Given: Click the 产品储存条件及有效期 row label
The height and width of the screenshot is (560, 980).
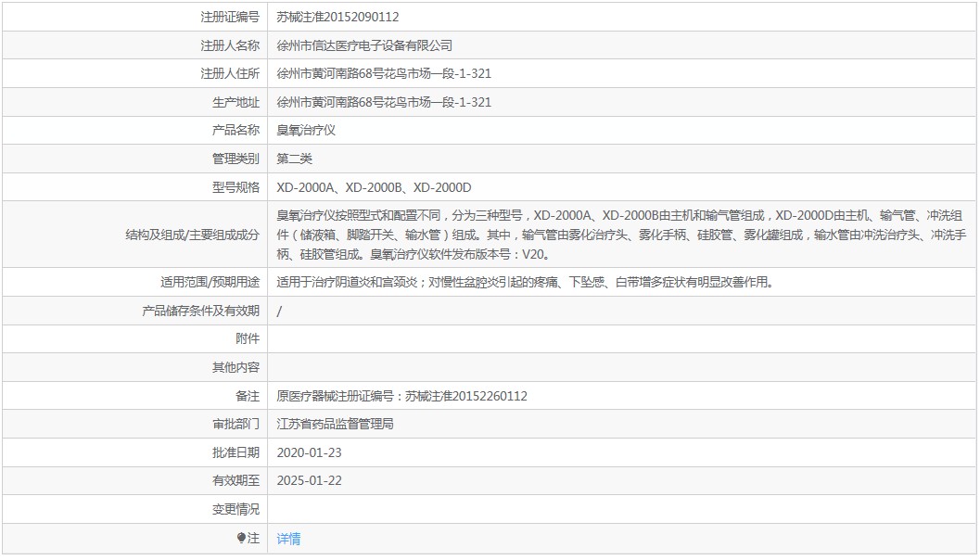Looking at the screenshot, I should pos(200,311).
